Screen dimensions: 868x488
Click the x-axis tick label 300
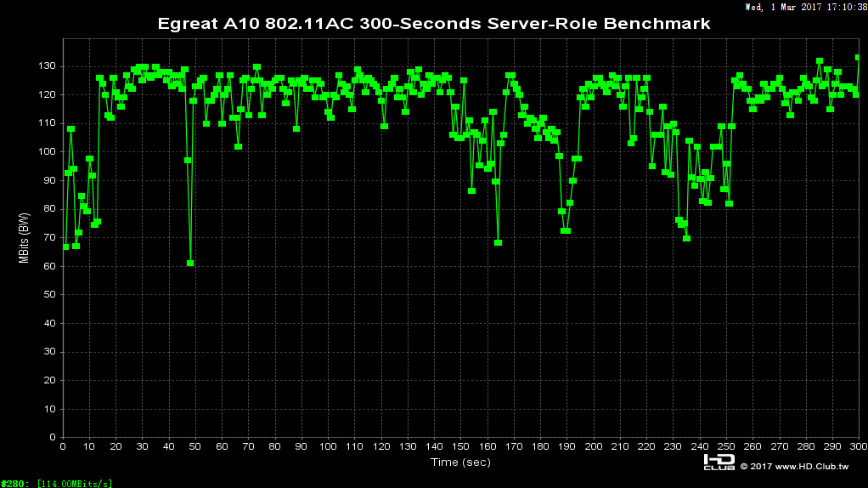click(x=859, y=446)
